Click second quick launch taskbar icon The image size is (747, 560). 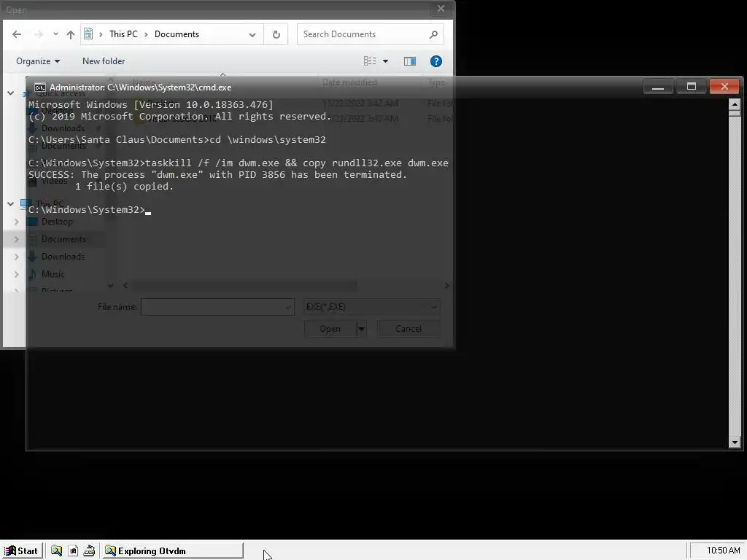73,551
